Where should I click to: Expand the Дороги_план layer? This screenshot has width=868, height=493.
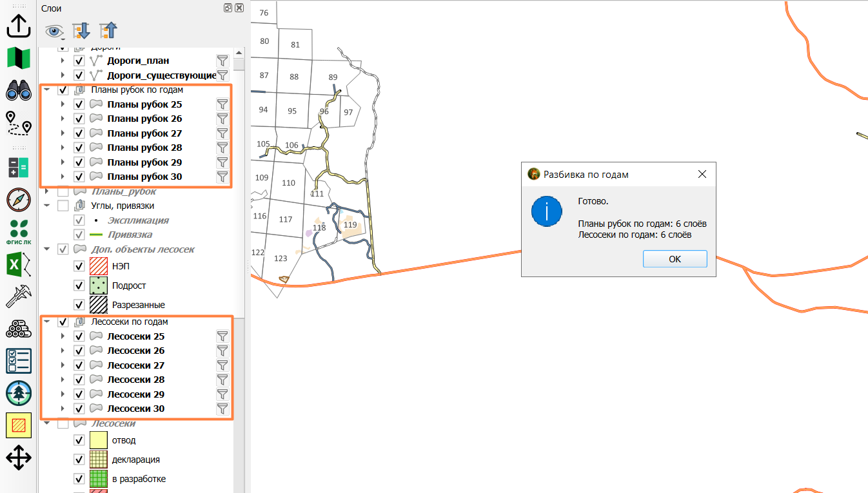point(63,61)
